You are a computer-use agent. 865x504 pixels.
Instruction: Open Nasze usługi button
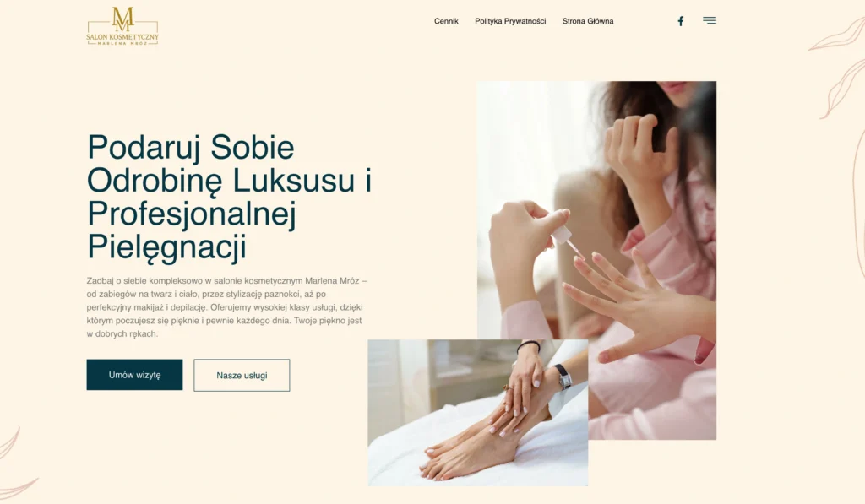(242, 376)
